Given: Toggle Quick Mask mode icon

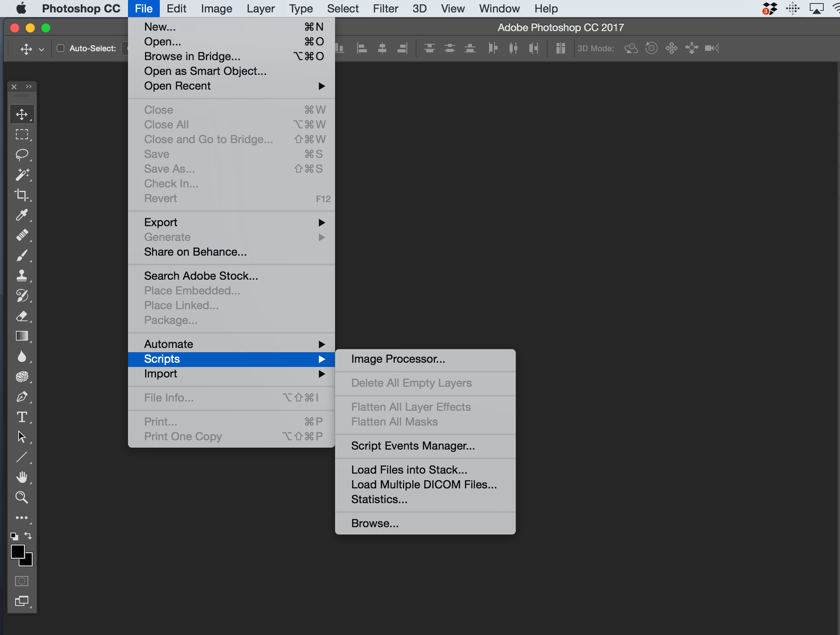Looking at the screenshot, I should pyautogui.click(x=22, y=581).
